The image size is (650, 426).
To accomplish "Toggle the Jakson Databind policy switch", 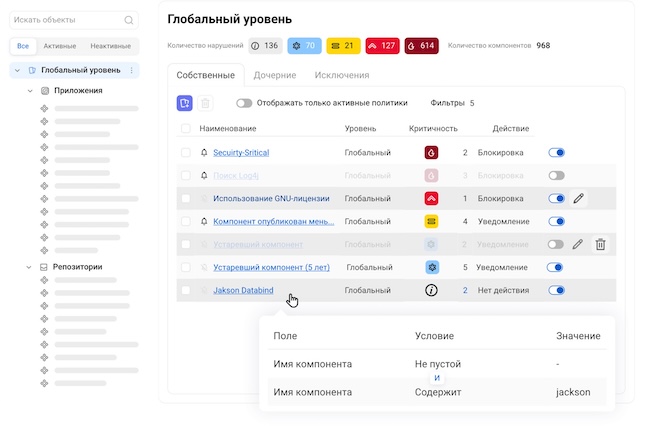I will tap(556, 290).
